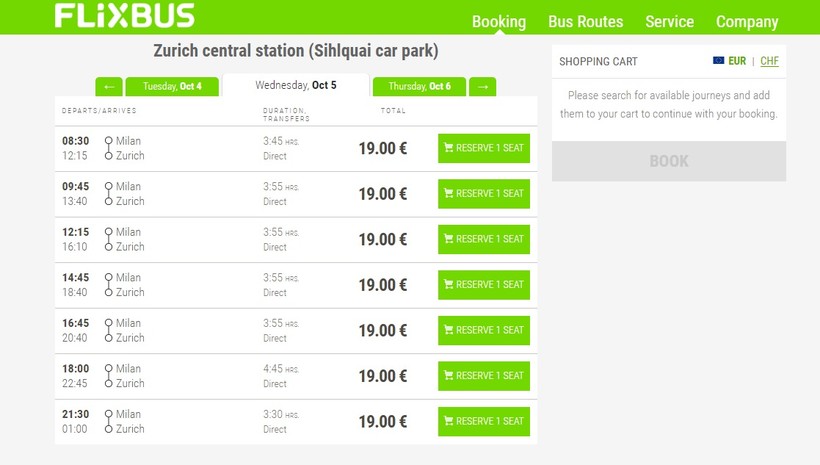
Task: Click route icon on the 14:45 journey
Action: click(108, 285)
